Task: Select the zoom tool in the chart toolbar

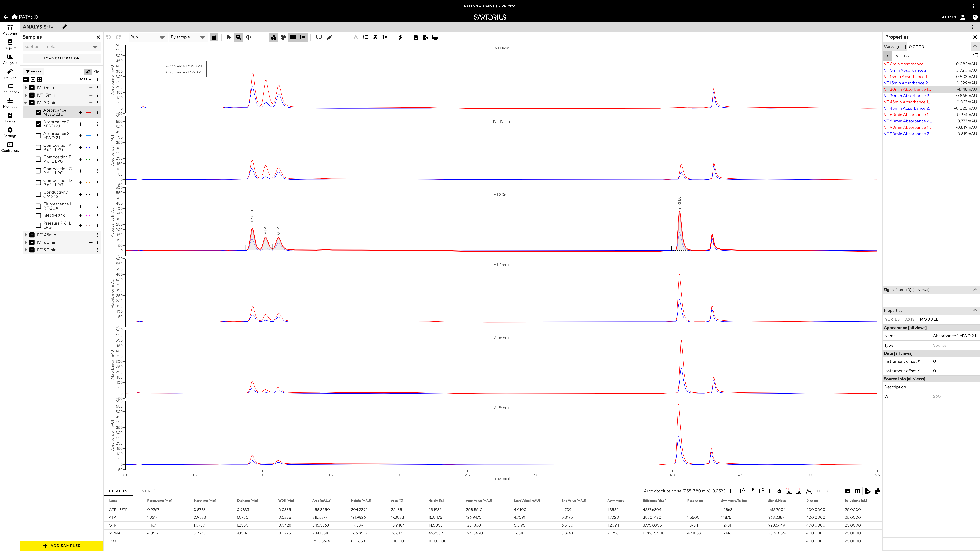Action: coord(238,37)
